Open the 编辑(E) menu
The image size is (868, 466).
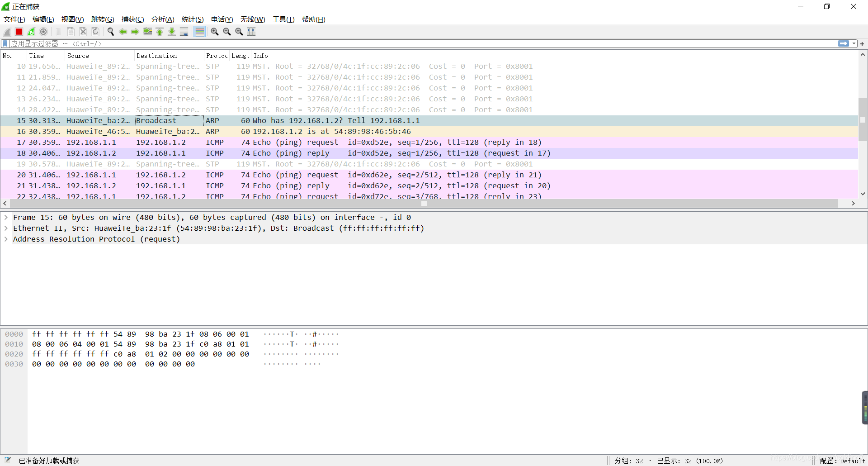pyautogui.click(x=43, y=19)
